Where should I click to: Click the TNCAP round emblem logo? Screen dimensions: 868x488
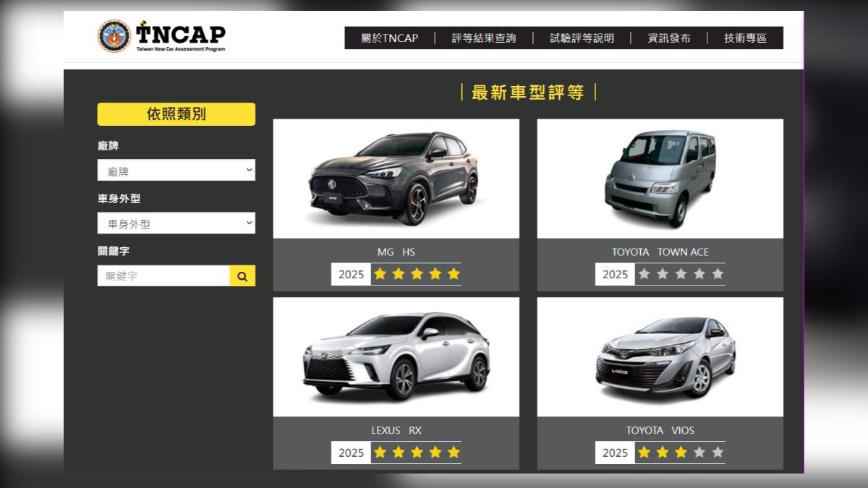[x=114, y=36]
